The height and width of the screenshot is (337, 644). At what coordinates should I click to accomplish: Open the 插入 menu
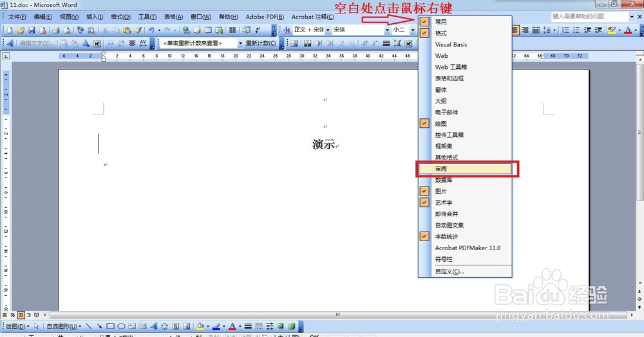(95, 17)
